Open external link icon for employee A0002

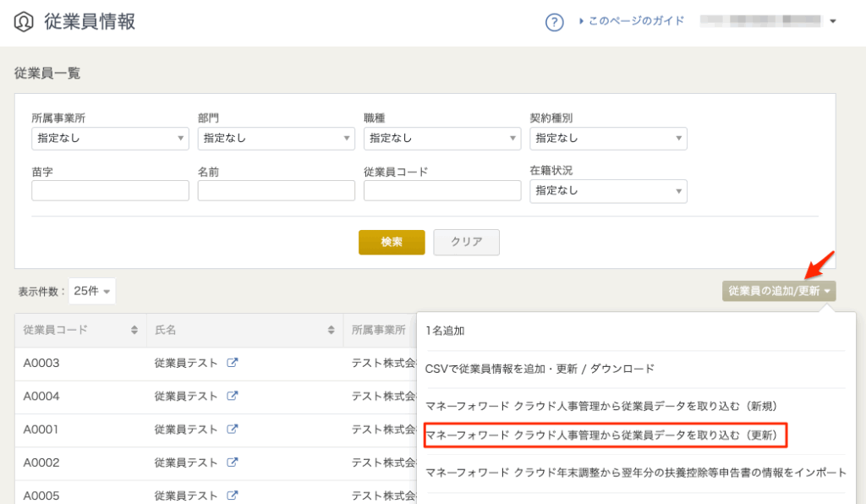tap(233, 463)
